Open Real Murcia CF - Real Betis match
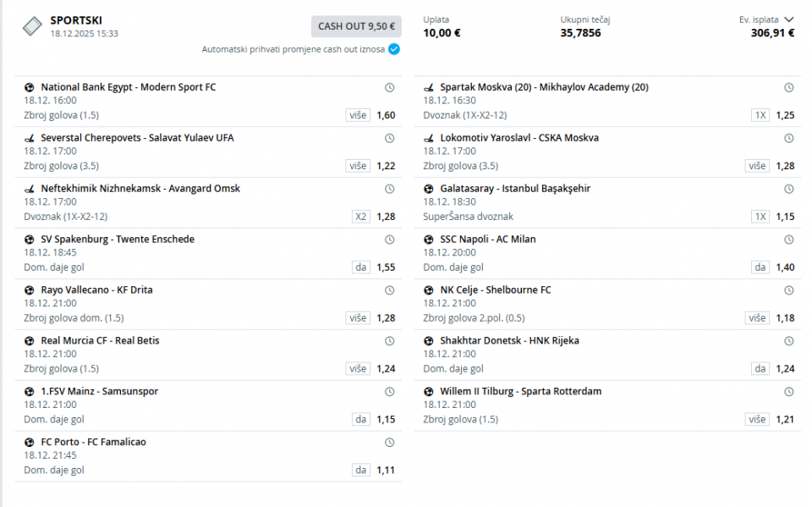 point(100,340)
